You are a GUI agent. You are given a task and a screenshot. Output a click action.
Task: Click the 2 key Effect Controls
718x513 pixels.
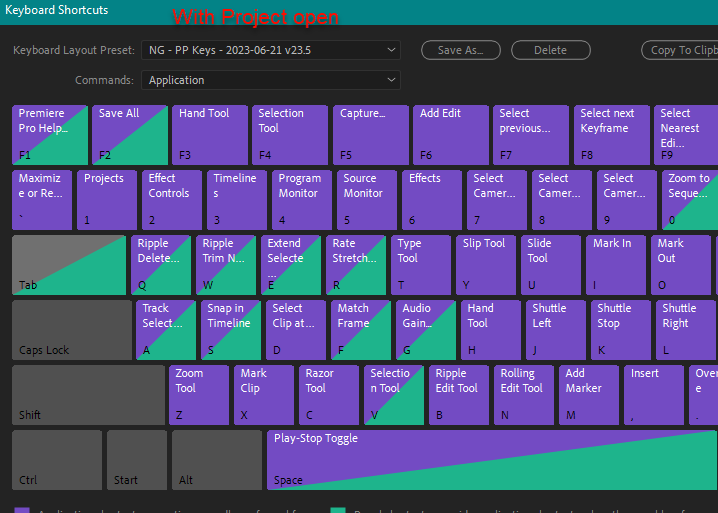click(x=172, y=200)
